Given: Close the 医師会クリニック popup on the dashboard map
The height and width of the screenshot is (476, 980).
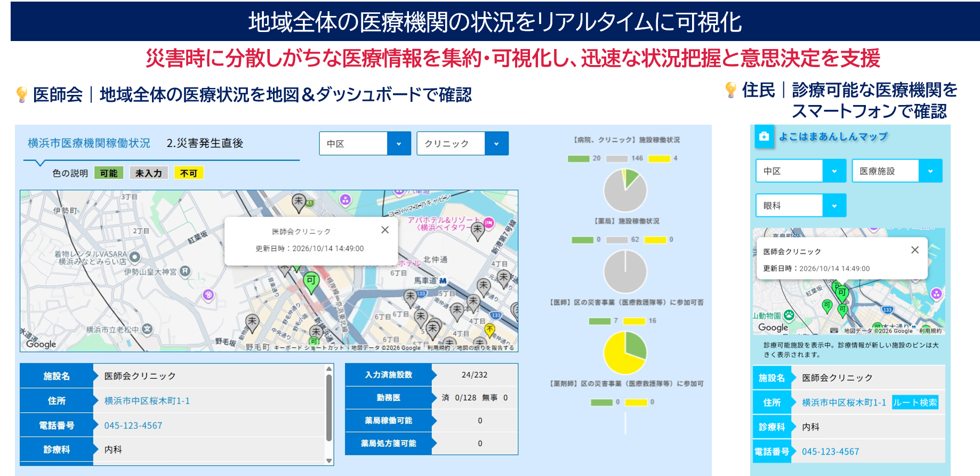Looking at the screenshot, I should pos(385,230).
